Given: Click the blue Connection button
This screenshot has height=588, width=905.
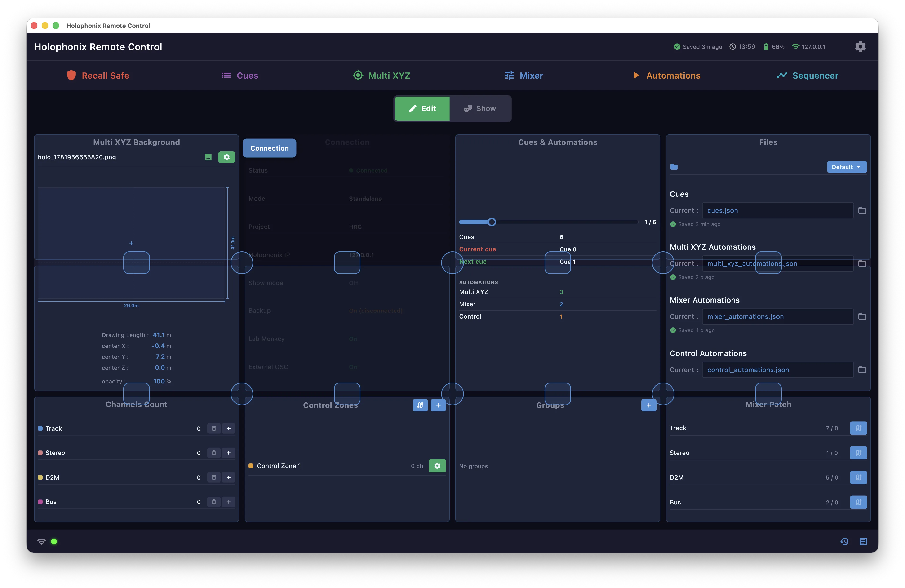Looking at the screenshot, I should click(x=269, y=148).
